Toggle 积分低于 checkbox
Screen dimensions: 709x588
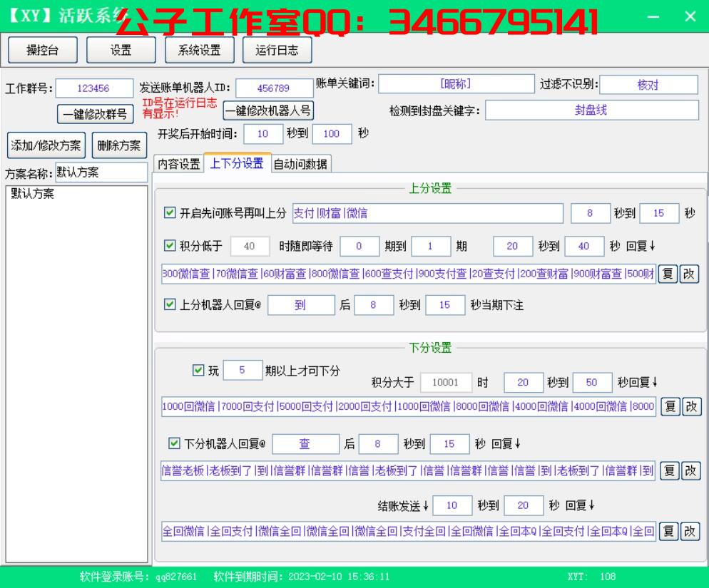pyautogui.click(x=170, y=245)
